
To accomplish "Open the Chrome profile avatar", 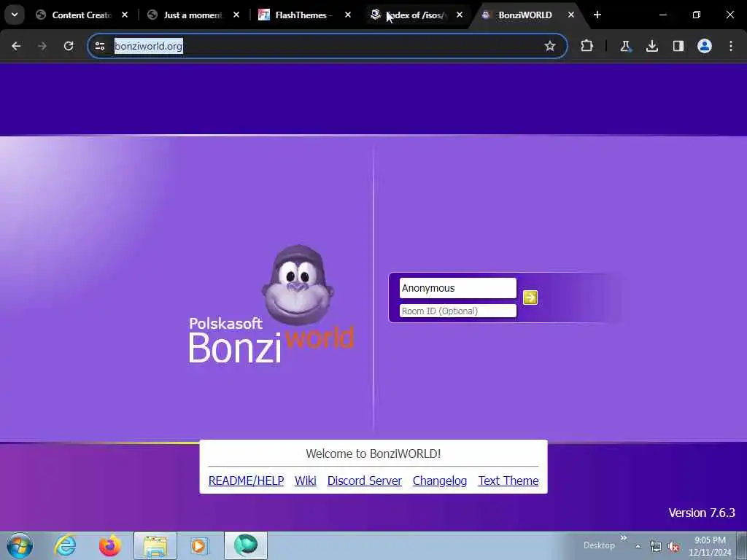I will pyautogui.click(x=704, y=46).
